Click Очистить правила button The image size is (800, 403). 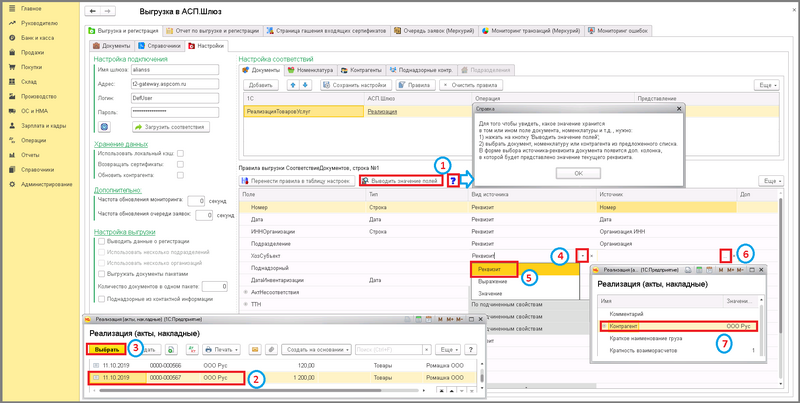[471, 85]
